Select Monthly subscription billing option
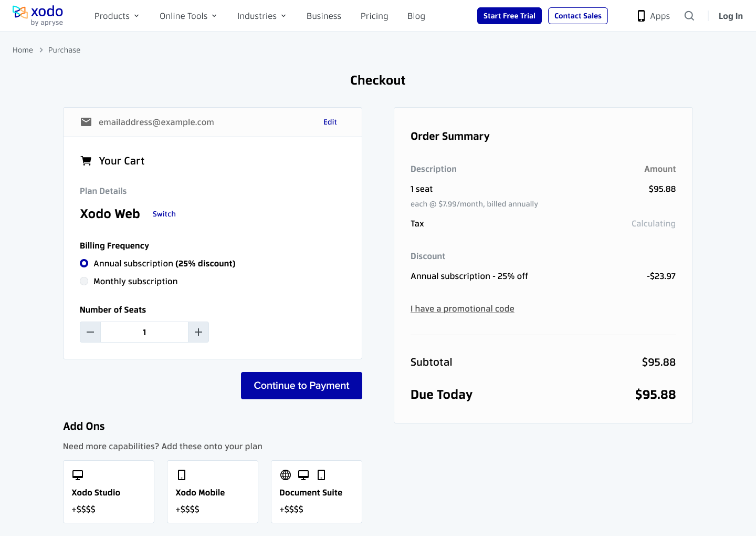Image resolution: width=756 pixels, height=538 pixels. (x=84, y=281)
